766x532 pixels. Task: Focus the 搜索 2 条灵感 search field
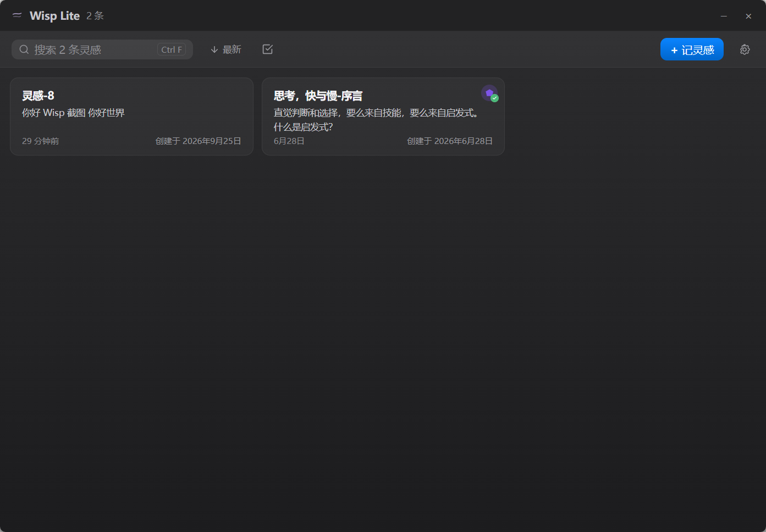tap(102, 49)
